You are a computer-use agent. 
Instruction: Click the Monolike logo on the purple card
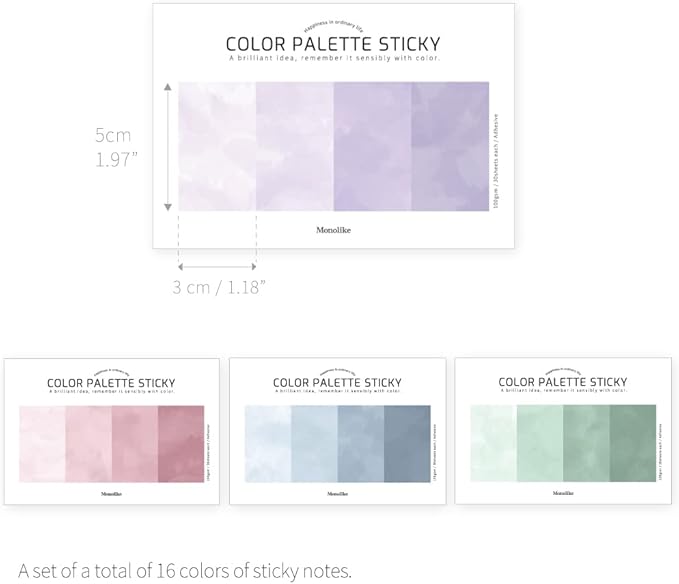(333, 230)
